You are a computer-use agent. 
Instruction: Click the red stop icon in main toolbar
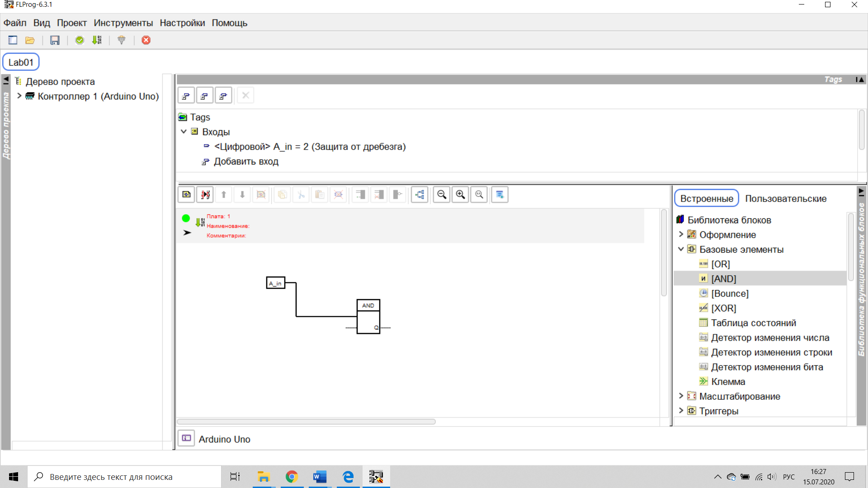[x=146, y=40]
